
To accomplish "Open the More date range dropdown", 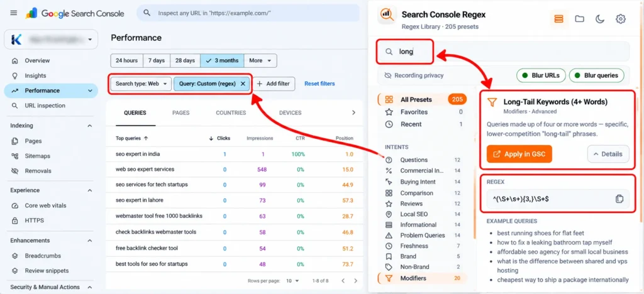I will tap(260, 60).
